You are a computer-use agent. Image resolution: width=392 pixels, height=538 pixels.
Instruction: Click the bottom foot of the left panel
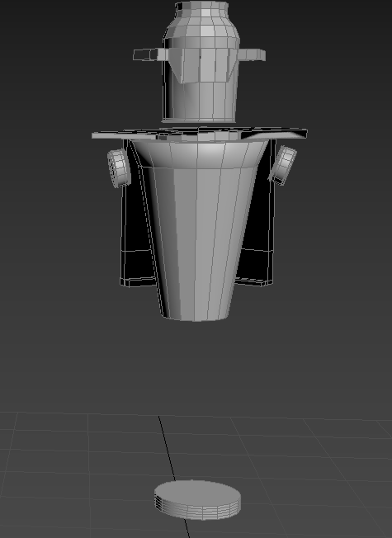pyautogui.click(x=137, y=281)
